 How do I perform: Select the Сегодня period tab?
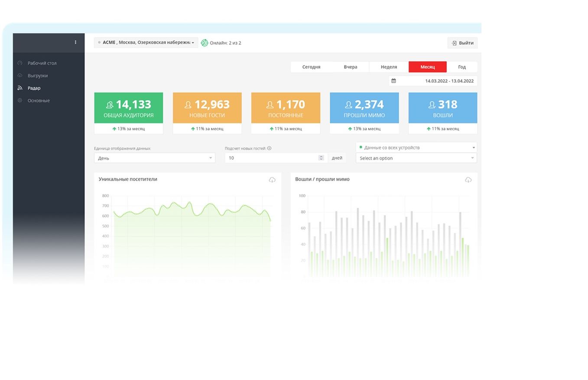click(x=311, y=67)
